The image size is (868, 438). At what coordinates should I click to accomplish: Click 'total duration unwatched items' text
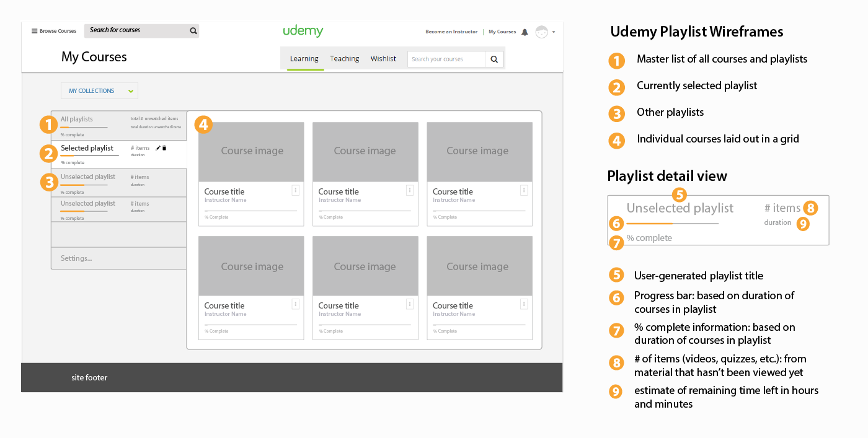click(156, 127)
